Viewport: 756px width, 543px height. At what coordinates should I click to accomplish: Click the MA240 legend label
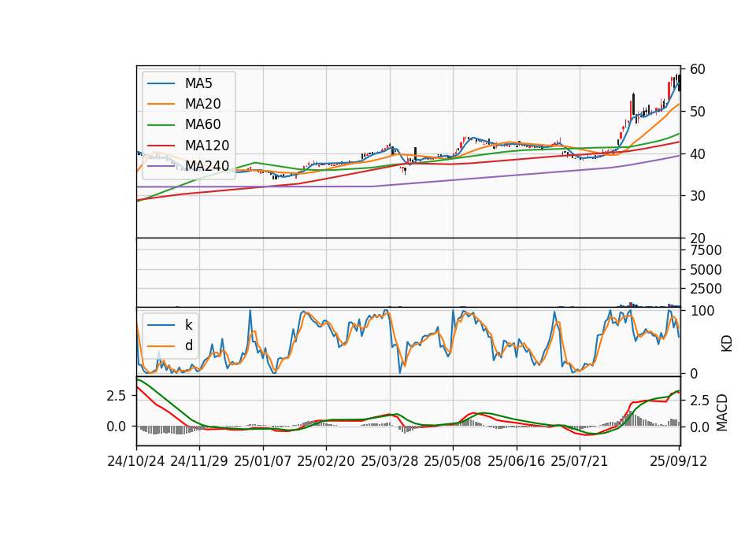click(207, 166)
